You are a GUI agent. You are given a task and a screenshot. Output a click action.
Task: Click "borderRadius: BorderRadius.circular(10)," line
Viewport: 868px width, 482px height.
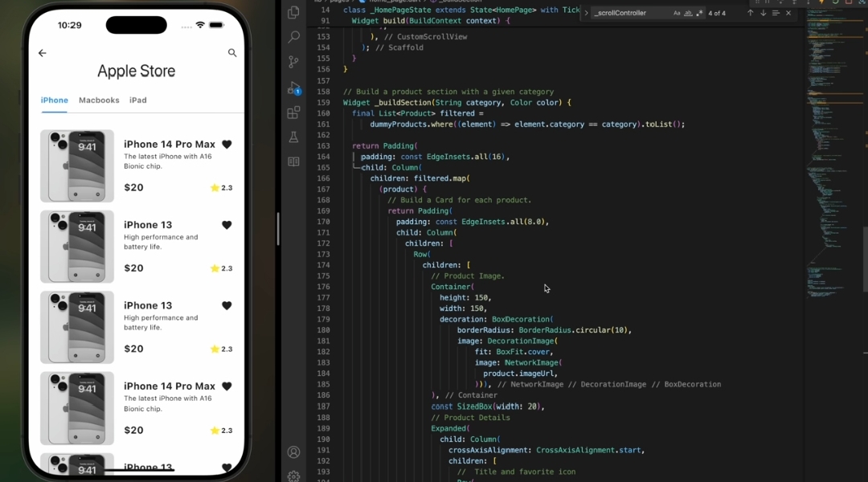544,330
